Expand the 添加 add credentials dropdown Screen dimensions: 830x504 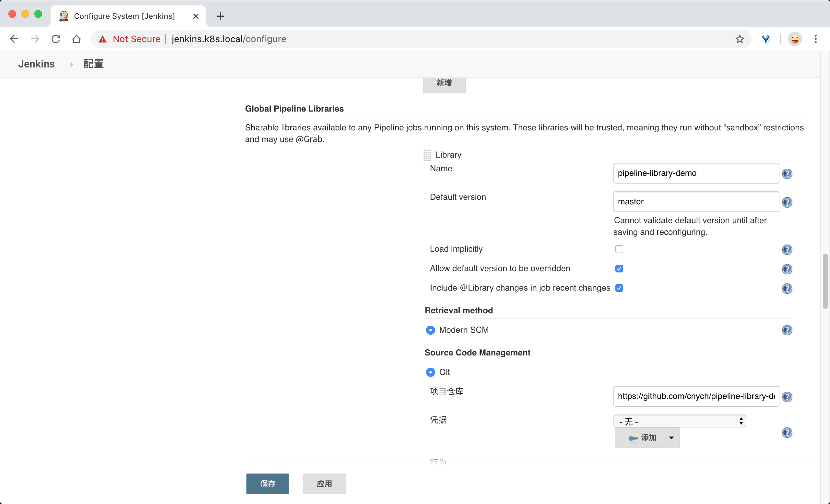671,438
